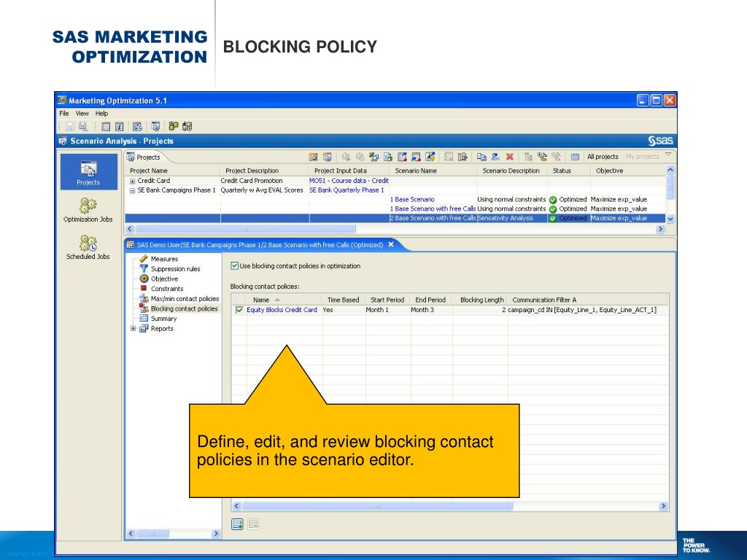
Task: Select Objective in scenario tree
Action: tap(164, 279)
